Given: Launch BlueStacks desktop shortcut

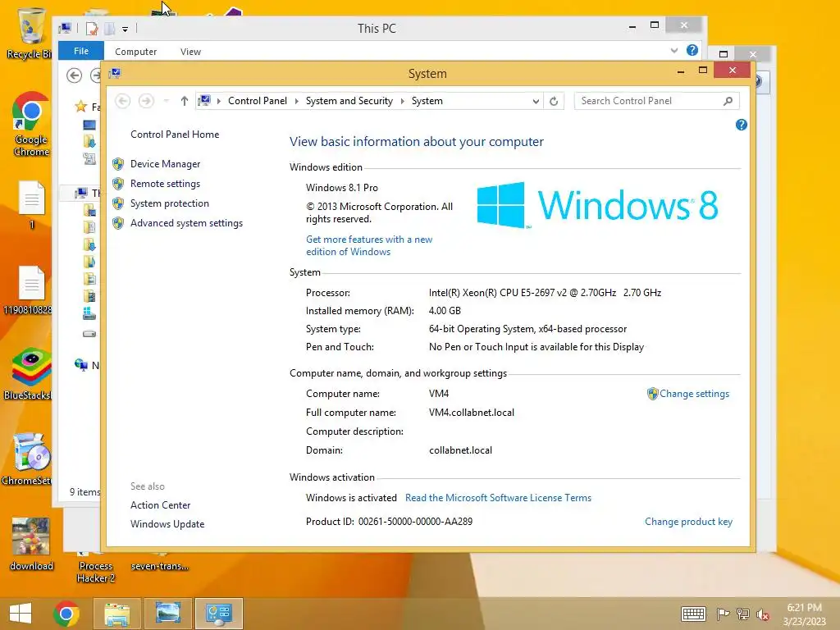Looking at the screenshot, I should coord(30,374).
